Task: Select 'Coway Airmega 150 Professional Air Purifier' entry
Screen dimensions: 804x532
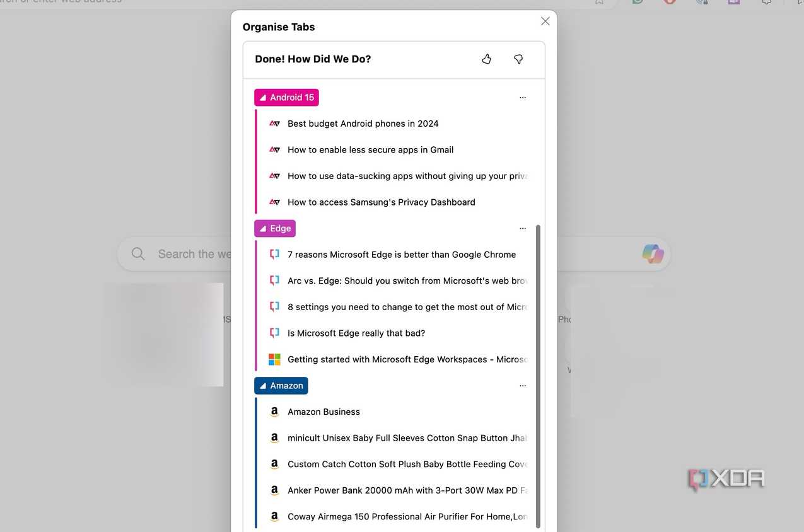Action: [407, 516]
